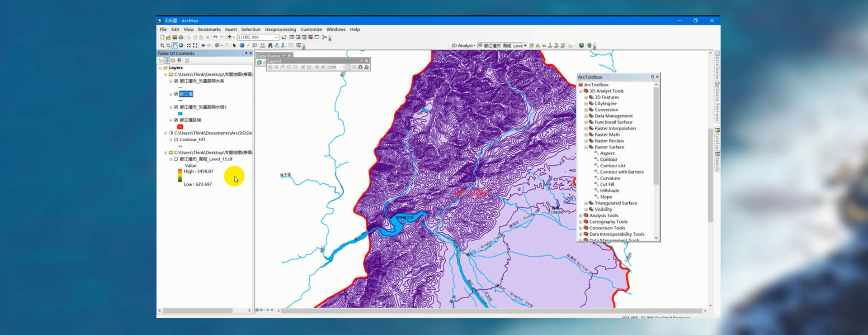Screen dimensions: 868x335
Task: Click the Add Data icon
Action: pyautogui.click(x=229, y=37)
